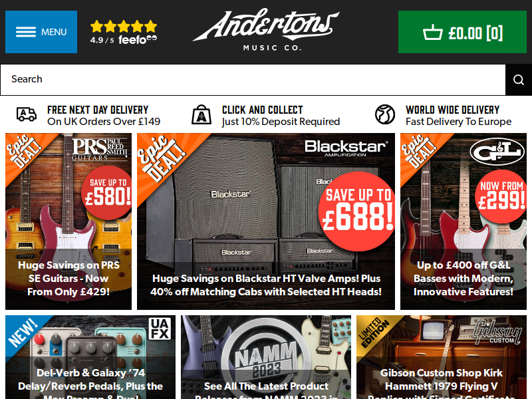Click the G&L brand logo

pos(497,152)
